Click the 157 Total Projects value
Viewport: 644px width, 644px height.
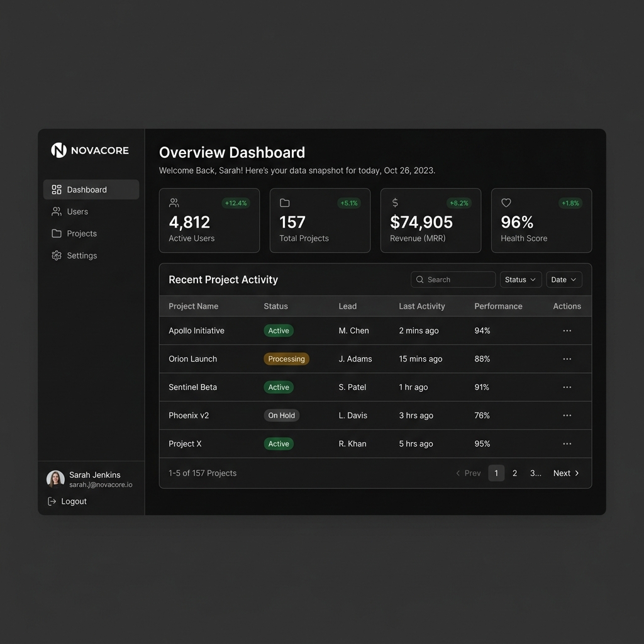[x=292, y=222]
